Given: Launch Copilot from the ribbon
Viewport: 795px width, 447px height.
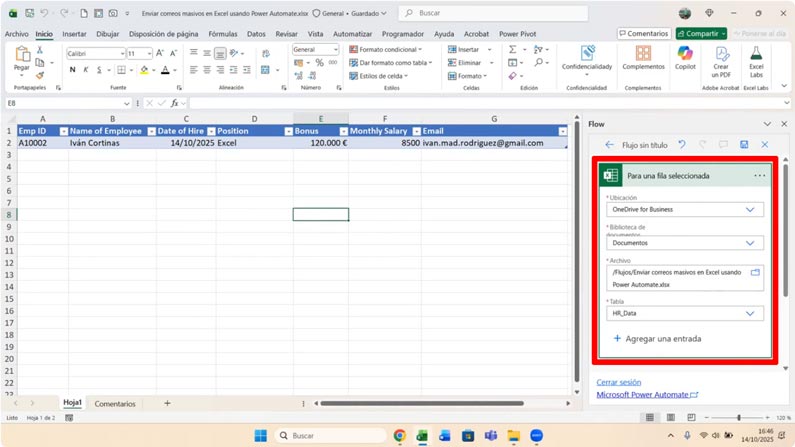Looking at the screenshot, I should point(685,53).
